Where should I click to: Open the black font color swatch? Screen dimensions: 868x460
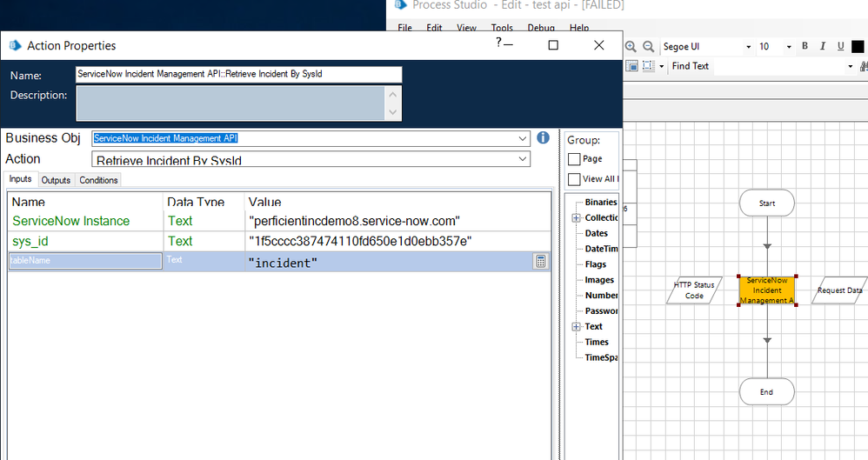coord(858,46)
